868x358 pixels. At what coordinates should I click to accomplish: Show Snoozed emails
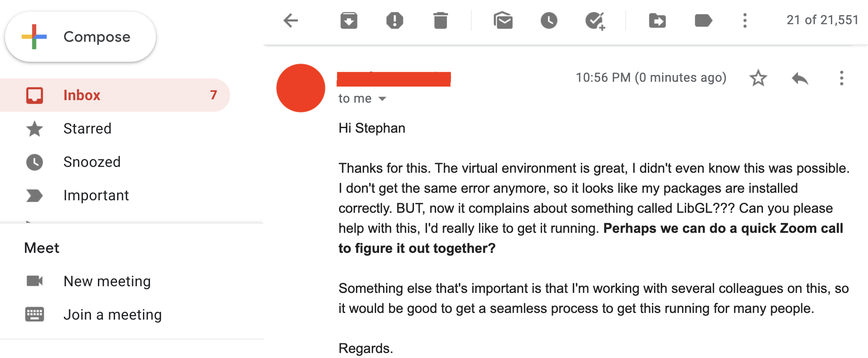pyautogui.click(x=92, y=162)
